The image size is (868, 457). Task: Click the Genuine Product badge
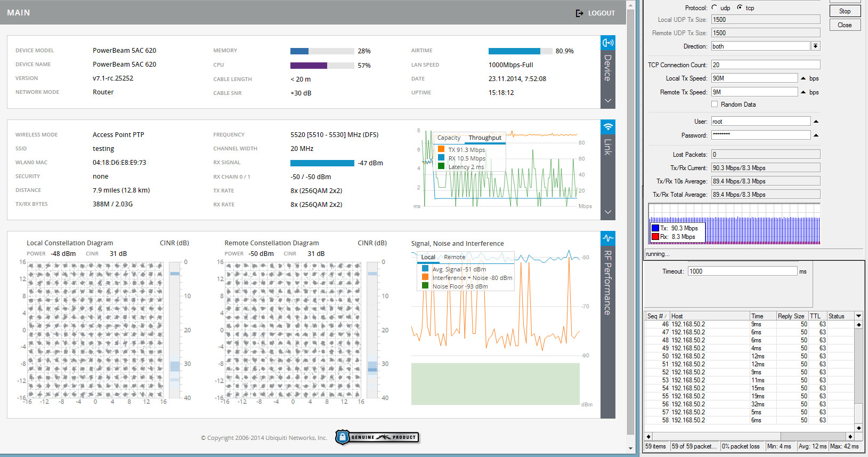pyautogui.click(x=377, y=437)
